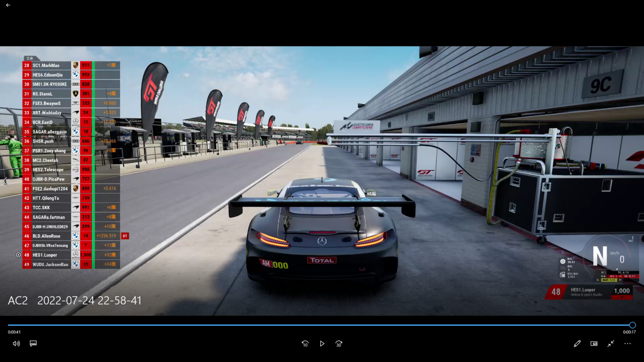Viewport: 644px width, 362px height.
Task: Click the remaining time 0:00:17
Action: 630,332
